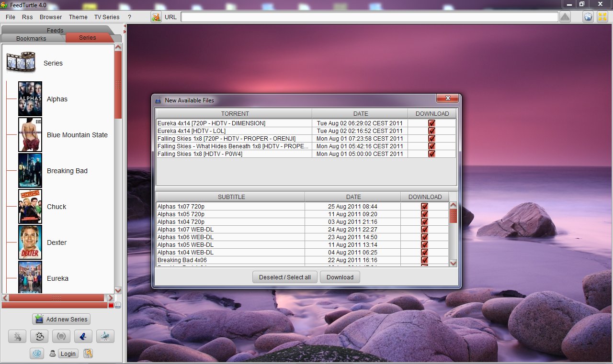Uncheck download for Alphas 1x06 WEB-DL subtitle
Image resolution: width=613 pixels, height=364 pixels.
pos(424,237)
